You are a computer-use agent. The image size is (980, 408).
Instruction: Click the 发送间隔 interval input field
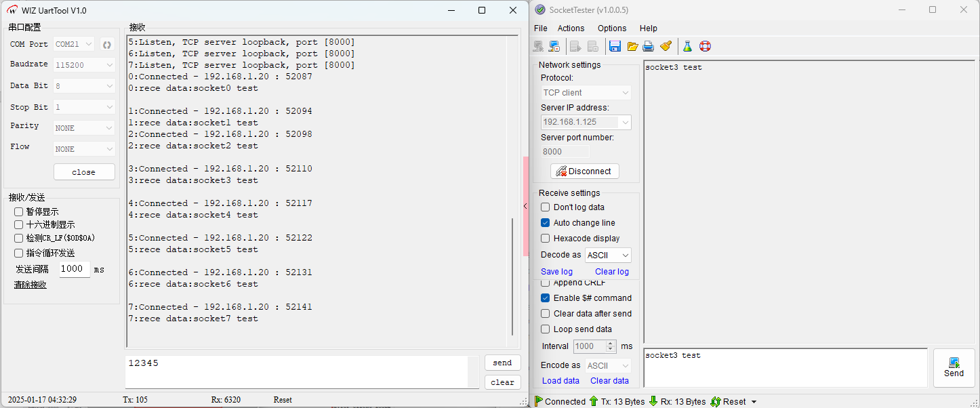[74, 269]
